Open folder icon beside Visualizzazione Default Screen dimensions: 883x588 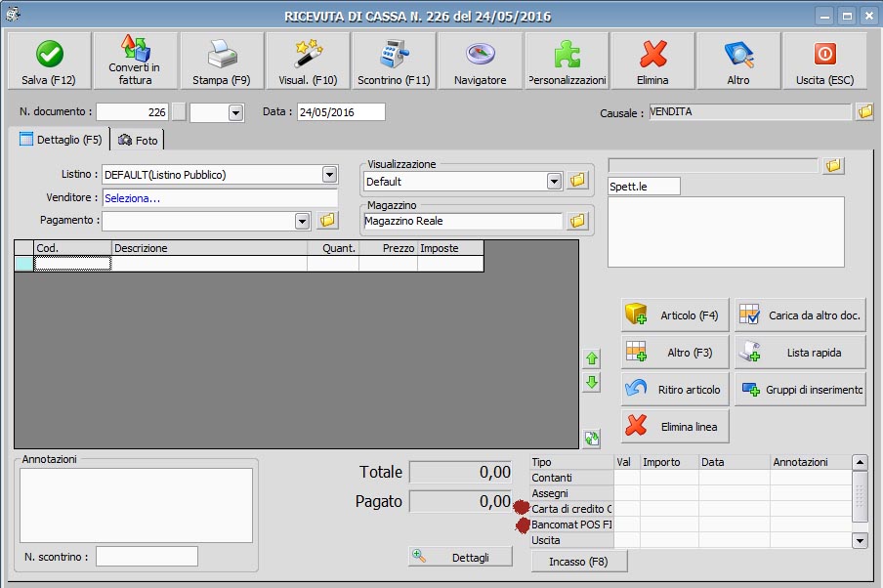click(x=577, y=181)
